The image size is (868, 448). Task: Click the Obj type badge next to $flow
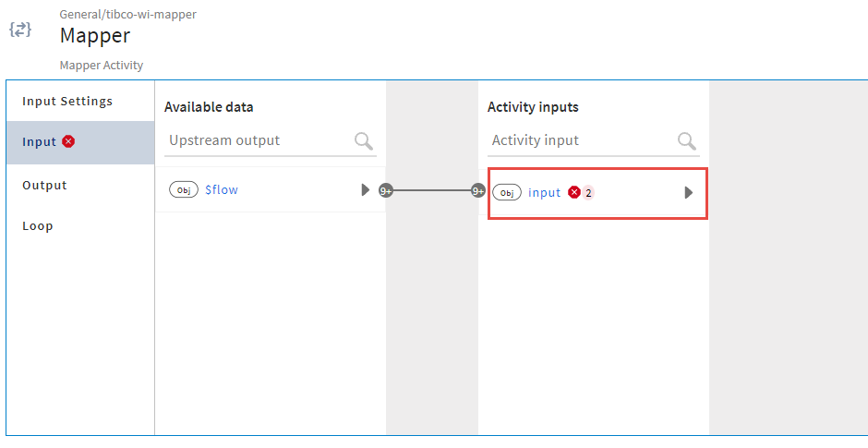tap(184, 189)
